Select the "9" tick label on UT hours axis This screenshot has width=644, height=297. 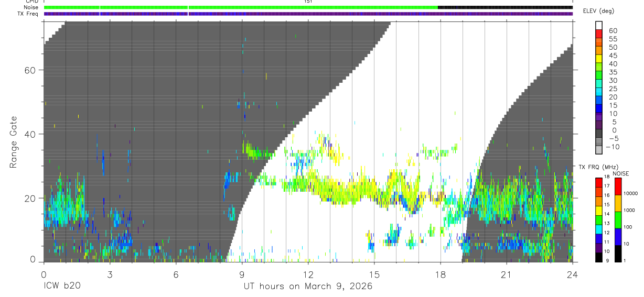pyautogui.click(x=242, y=274)
